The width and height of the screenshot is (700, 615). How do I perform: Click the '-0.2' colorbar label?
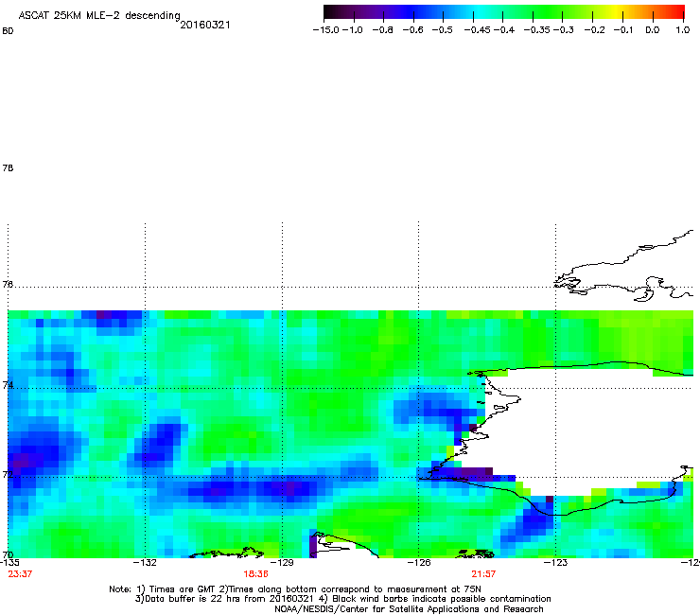[x=594, y=30]
